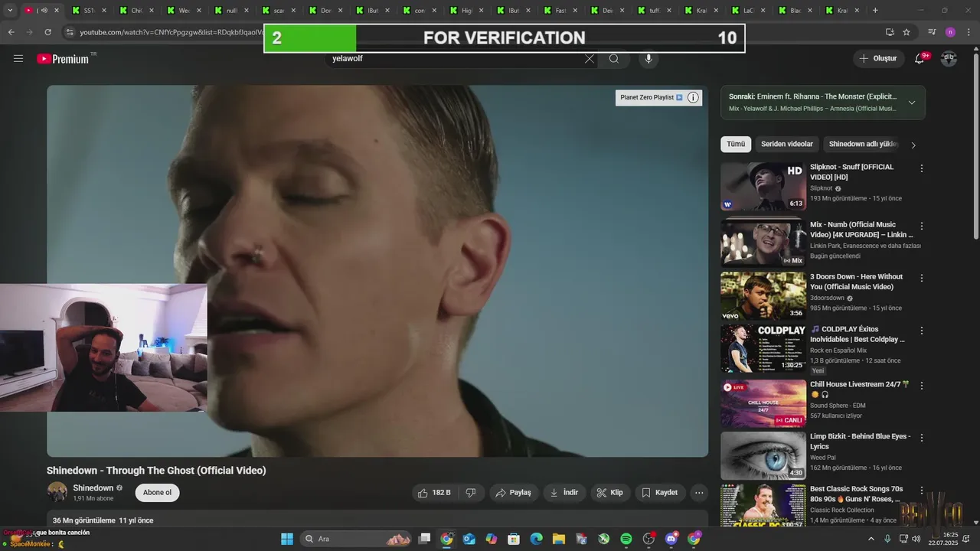
Task: Show more filter chips with right arrow
Action: point(913,145)
